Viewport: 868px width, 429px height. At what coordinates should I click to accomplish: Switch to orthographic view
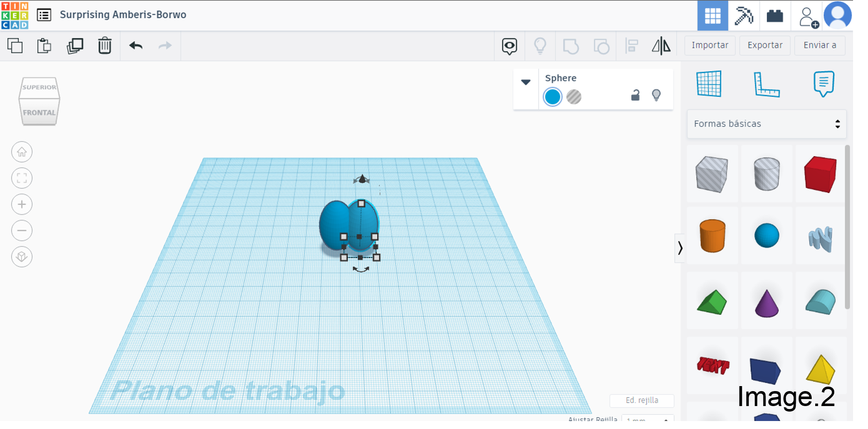click(x=22, y=257)
